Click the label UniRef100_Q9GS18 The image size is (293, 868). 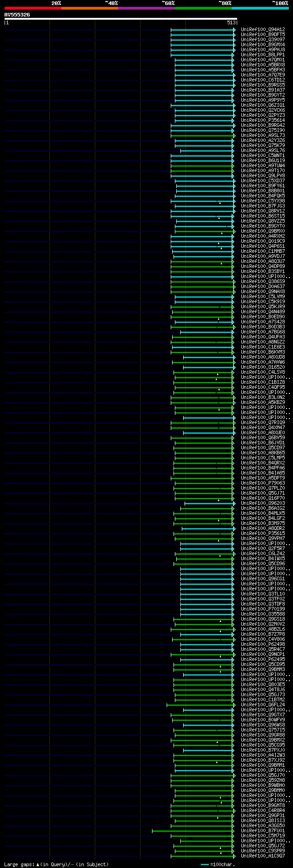[x=263, y=619]
